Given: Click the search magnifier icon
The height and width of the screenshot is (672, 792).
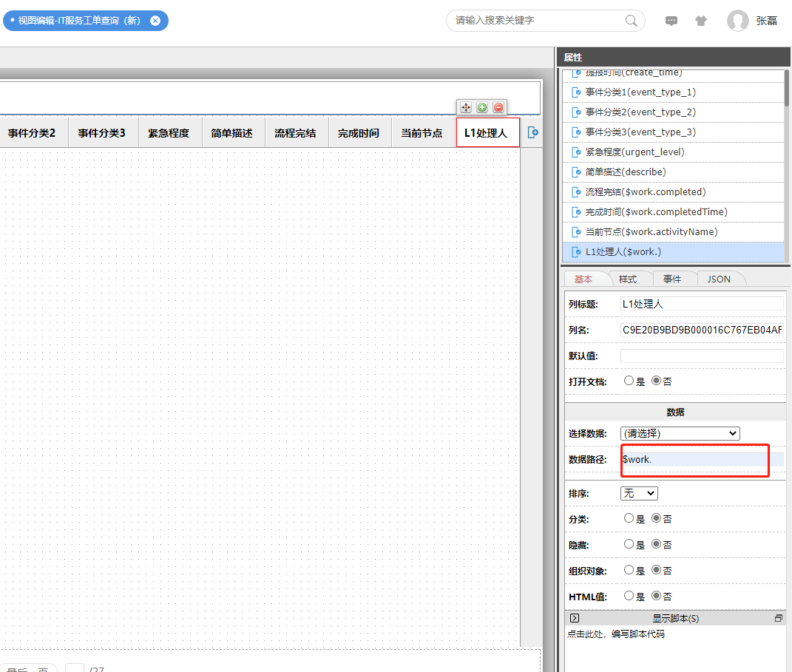Looking at the screenshot, I should 632,21.
